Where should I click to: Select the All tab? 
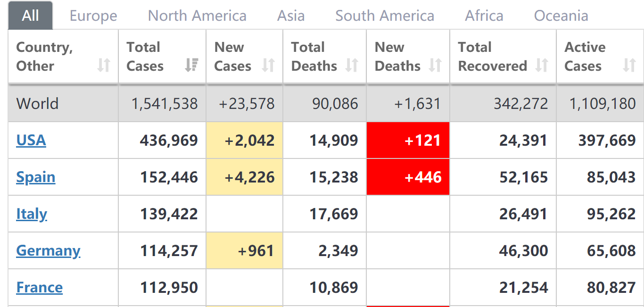pos(31,16)
